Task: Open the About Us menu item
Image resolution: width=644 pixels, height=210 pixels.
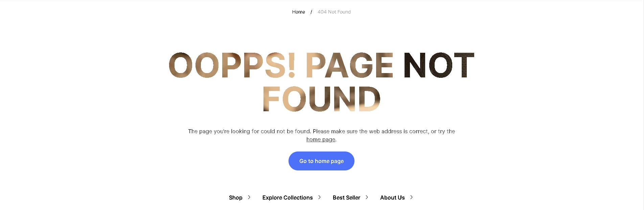Action: tap(392, 197)
